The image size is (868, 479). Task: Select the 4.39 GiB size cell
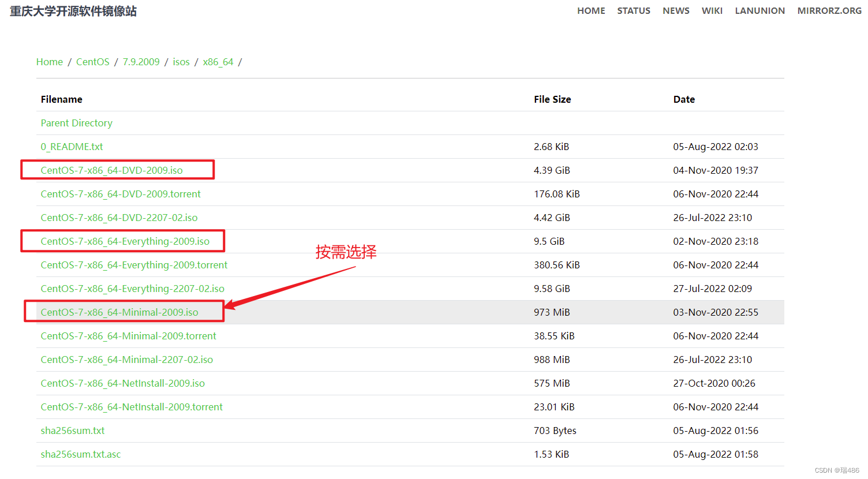(x=552, y=170)
